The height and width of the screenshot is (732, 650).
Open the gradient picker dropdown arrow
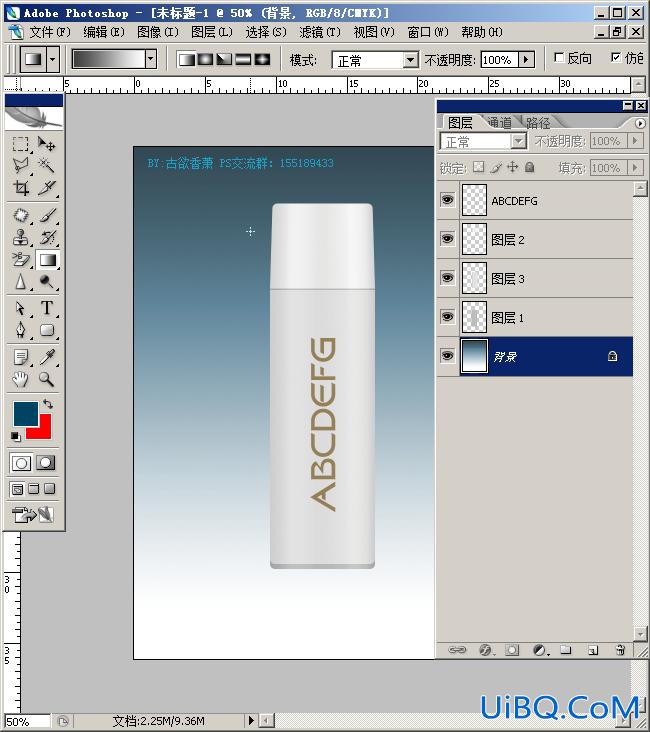pyautogui.click(x=150, y=59)
